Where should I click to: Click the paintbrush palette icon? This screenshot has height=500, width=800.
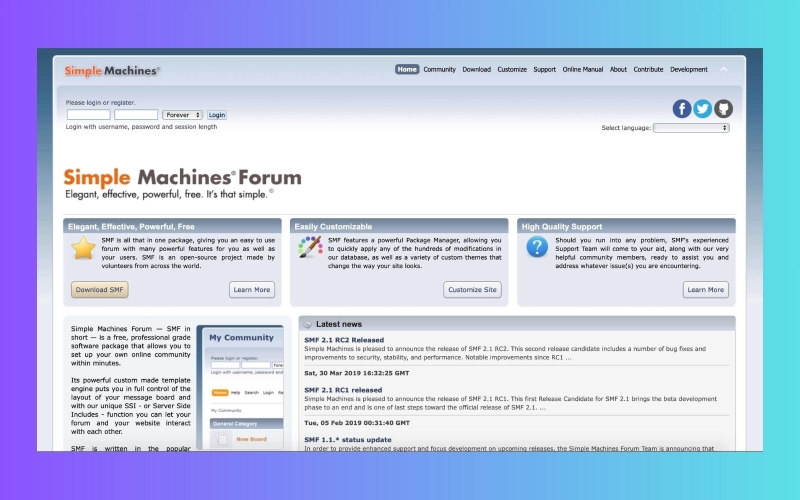coord(310,247)
